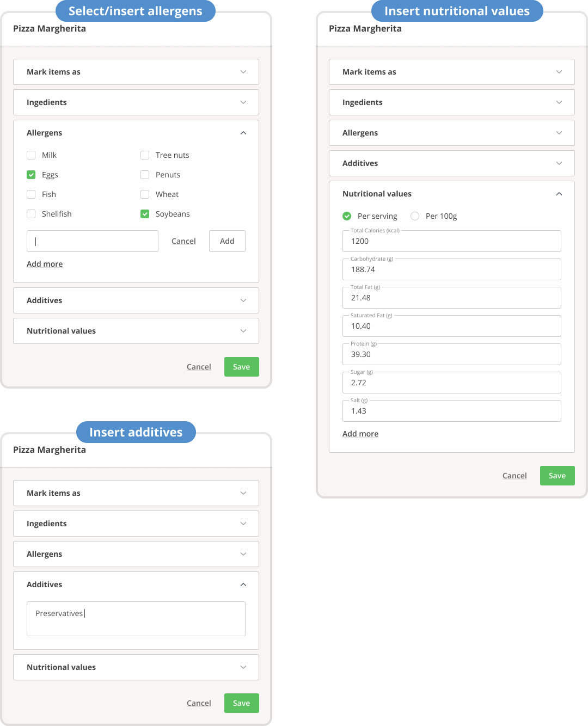Click into the Preservatives additives text area

(x=136, y=619)
